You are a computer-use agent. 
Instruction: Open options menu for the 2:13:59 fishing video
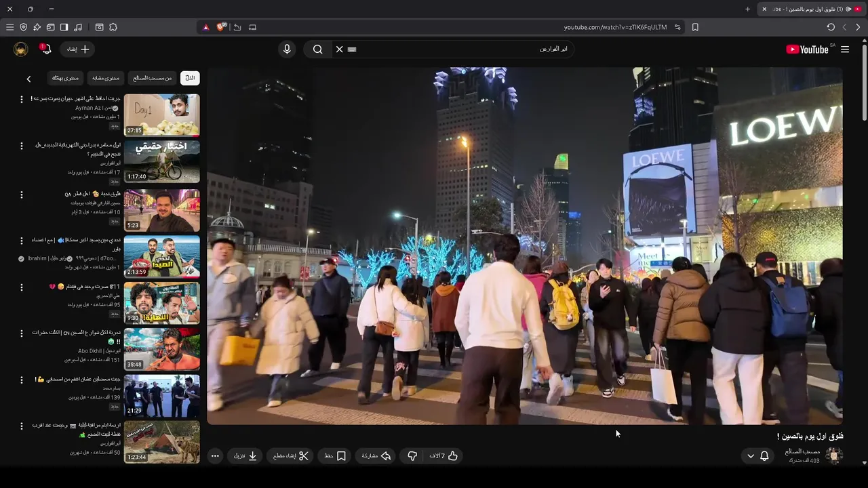tap(21, 241)
